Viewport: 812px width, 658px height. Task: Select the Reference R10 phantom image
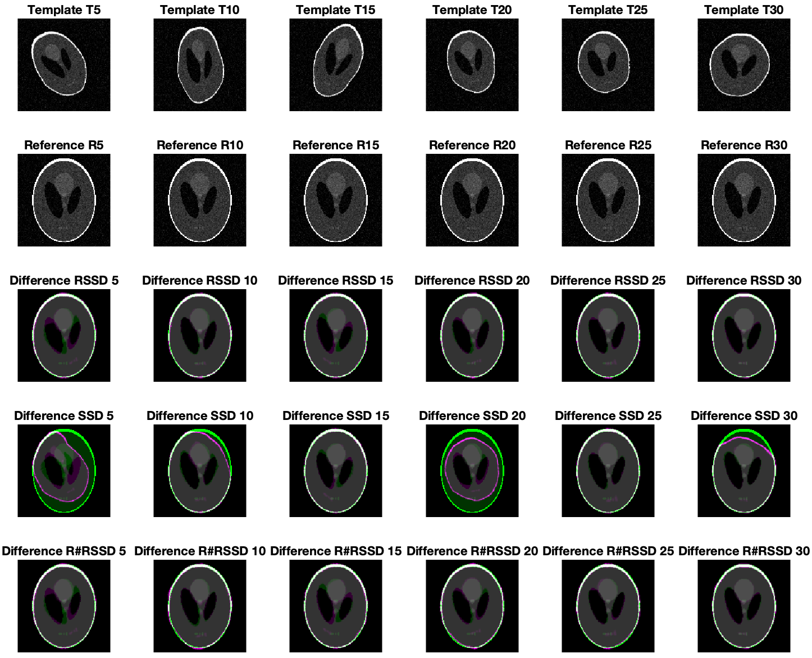(x=200, y=200)
